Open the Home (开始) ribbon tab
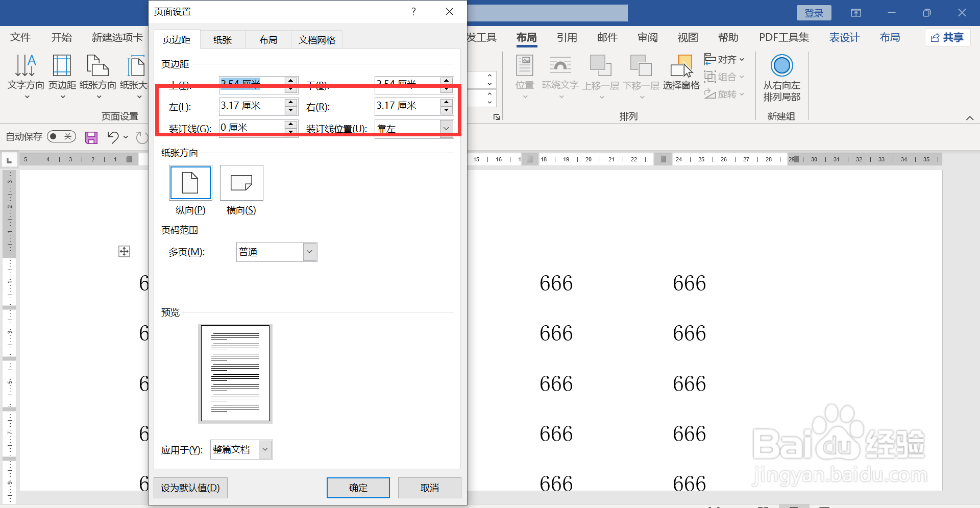This screenshot has width=980, height=508. [62, 37]
